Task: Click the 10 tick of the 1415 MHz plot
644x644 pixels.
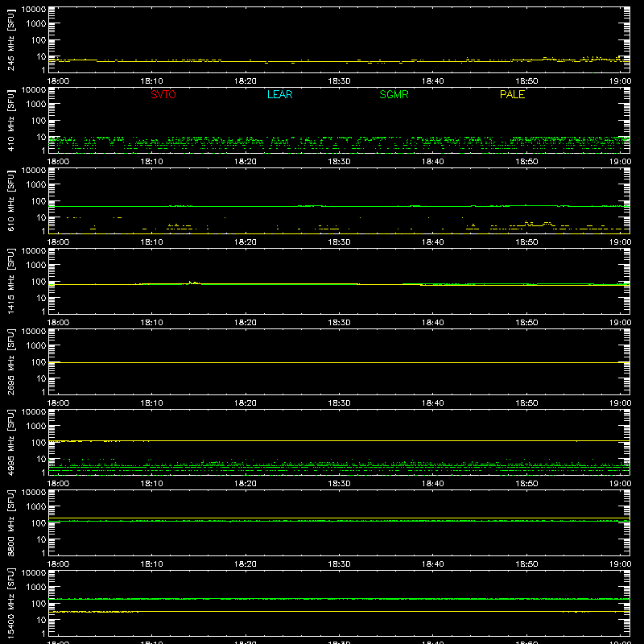Action: (x=41, y=298)
